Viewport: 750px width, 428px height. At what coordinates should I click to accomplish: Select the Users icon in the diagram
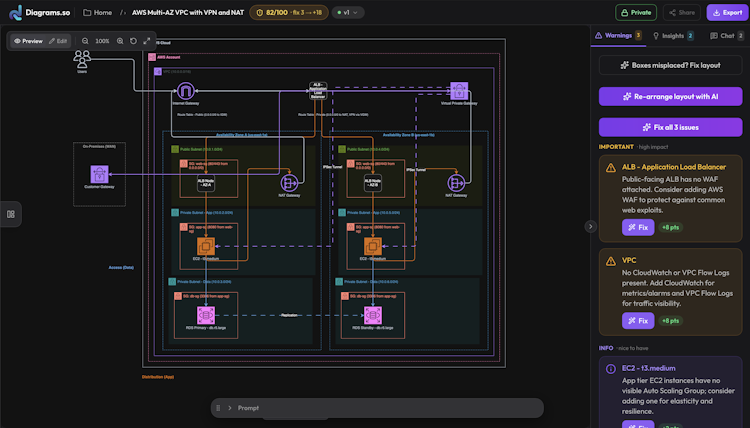(82, 60)
